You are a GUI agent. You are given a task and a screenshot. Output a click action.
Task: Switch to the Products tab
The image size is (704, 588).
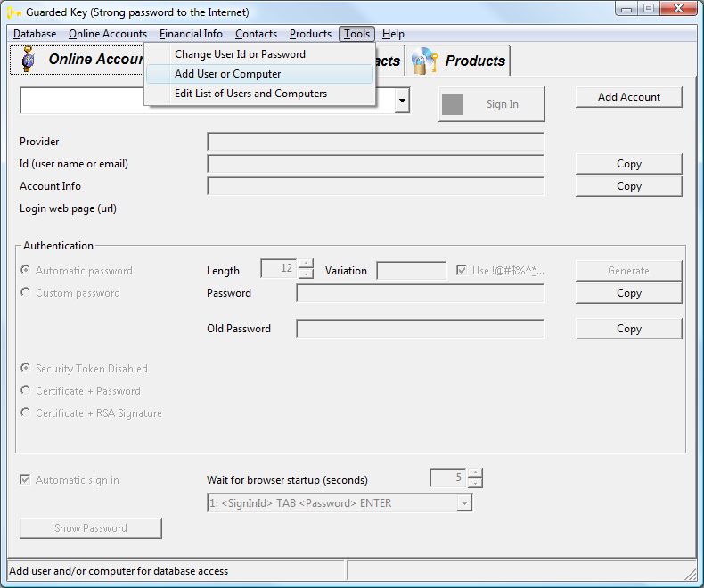tap(458, 61)
